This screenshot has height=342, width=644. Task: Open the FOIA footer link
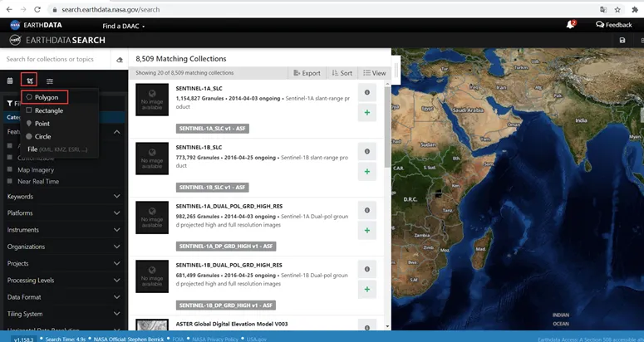click(178, 340)
